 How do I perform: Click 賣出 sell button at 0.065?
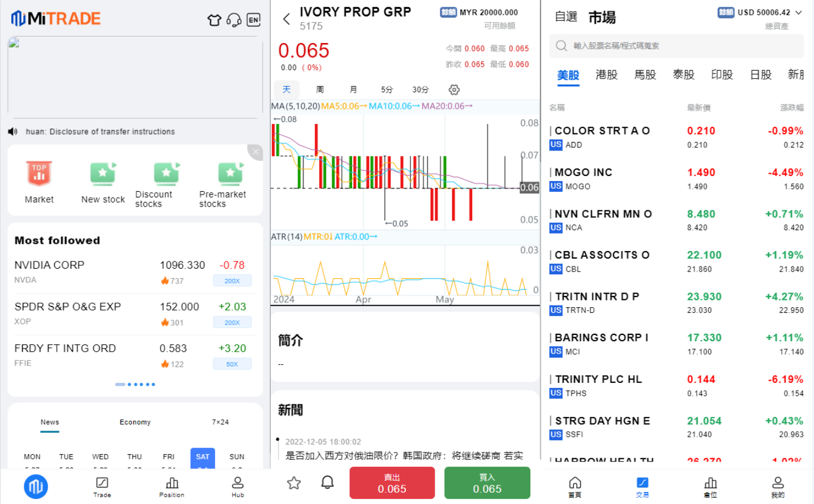(x=392, y=483)
